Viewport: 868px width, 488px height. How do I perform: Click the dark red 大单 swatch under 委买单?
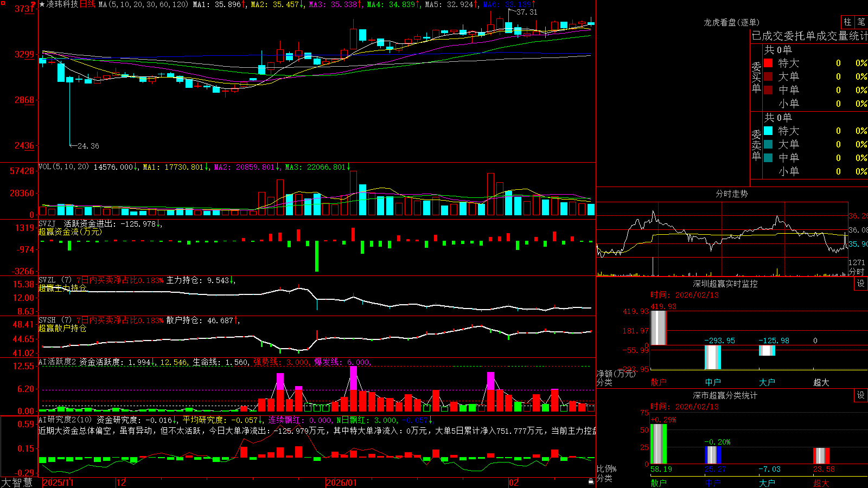coord(768,76)
